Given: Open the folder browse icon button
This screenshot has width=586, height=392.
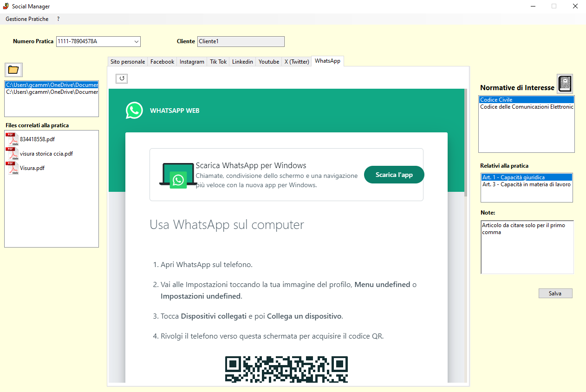Looking at the screenshot, I should [14, 70].
